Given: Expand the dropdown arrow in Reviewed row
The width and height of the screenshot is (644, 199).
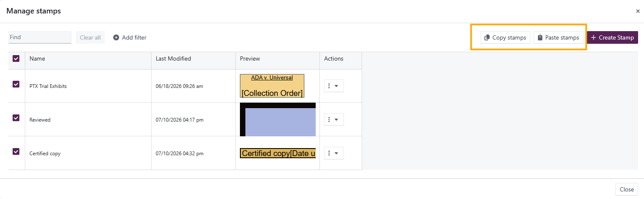Looking at the screenshot, I should pos(336,119).
